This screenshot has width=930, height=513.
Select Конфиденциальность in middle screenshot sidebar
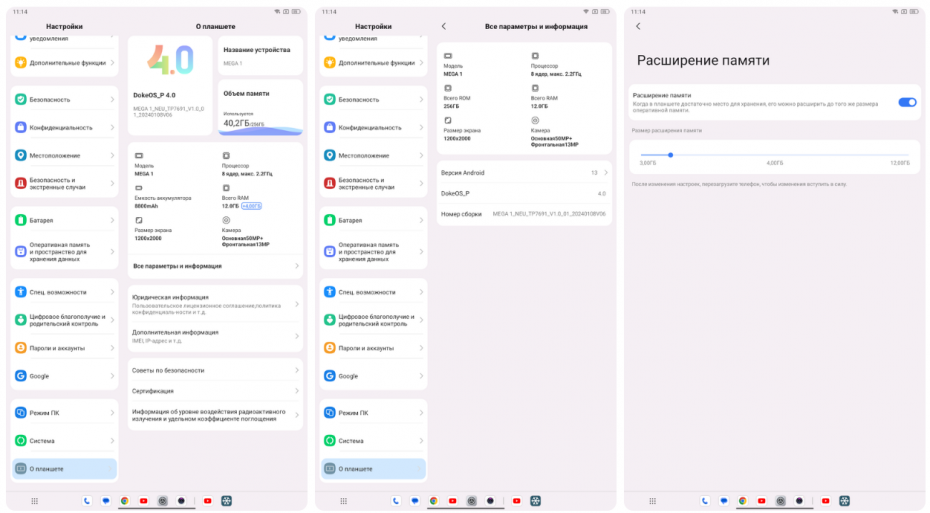point(373,128)
